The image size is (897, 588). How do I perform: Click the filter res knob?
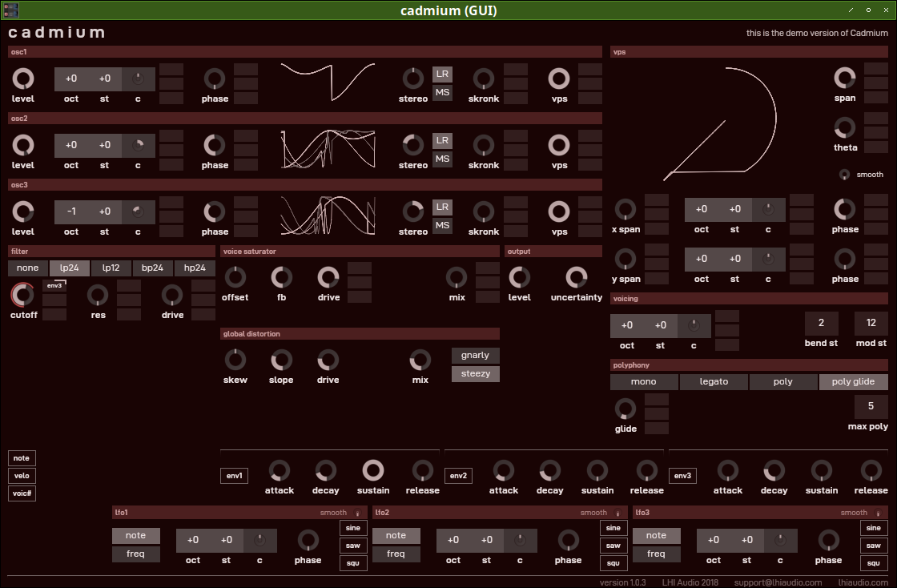(98, 295)
